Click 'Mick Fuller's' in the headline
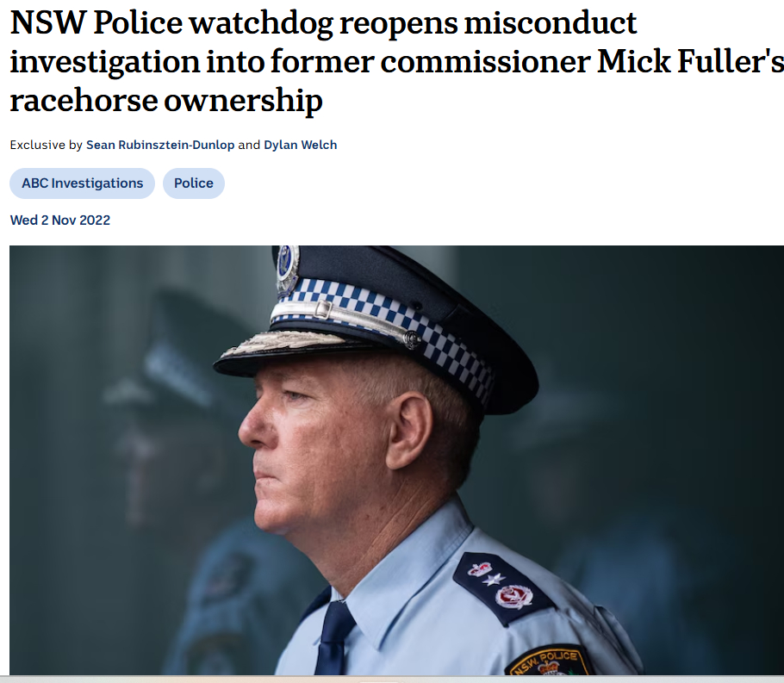 [690, 62]
